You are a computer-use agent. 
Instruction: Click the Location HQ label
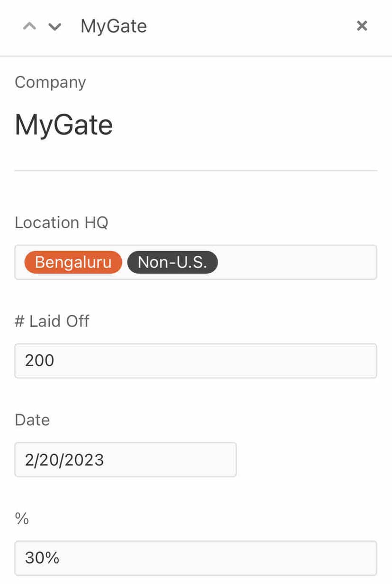(62, 222)
